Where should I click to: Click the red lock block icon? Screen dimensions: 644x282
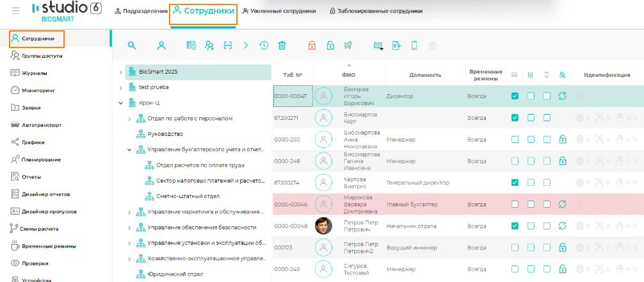tap(312, 46)
